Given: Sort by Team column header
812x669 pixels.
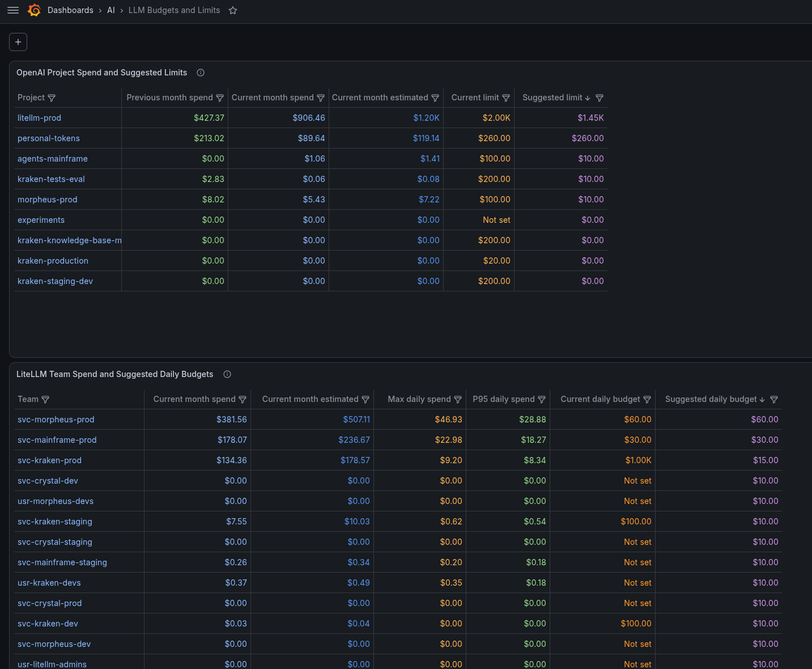Looking at the screenshot, I should coord(28,399).
